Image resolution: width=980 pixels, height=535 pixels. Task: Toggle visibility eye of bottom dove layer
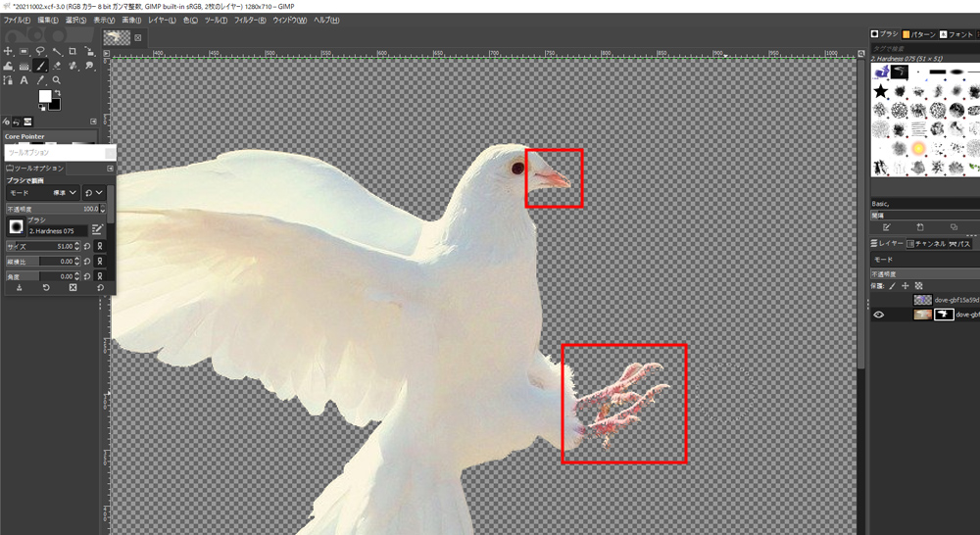point(879,315)
